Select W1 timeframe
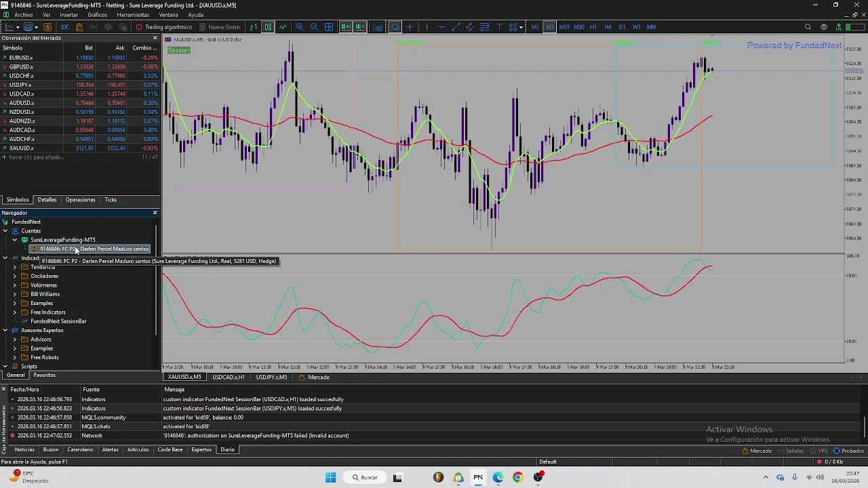 (636, 27)
